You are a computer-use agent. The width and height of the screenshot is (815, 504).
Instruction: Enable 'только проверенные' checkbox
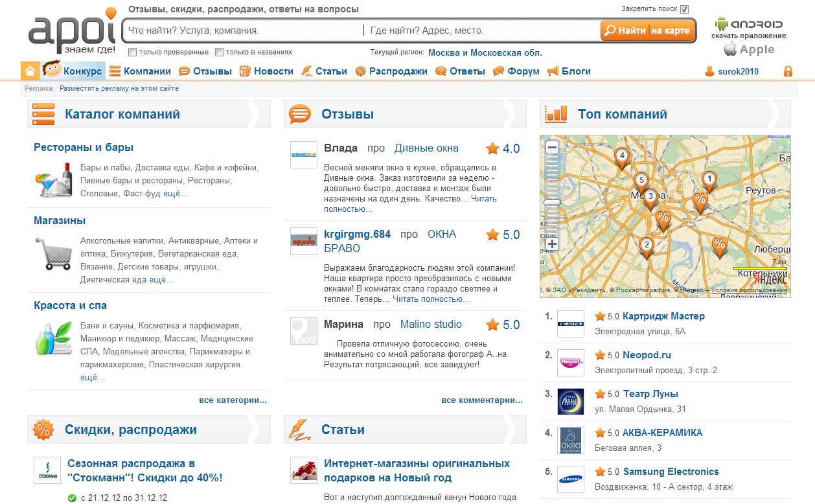tap(133, 52)
